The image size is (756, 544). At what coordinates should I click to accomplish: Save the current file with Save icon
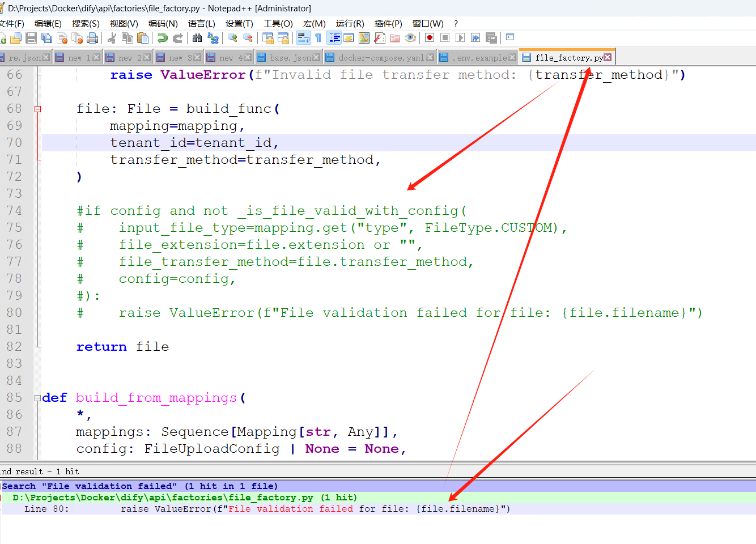(31, 38)
